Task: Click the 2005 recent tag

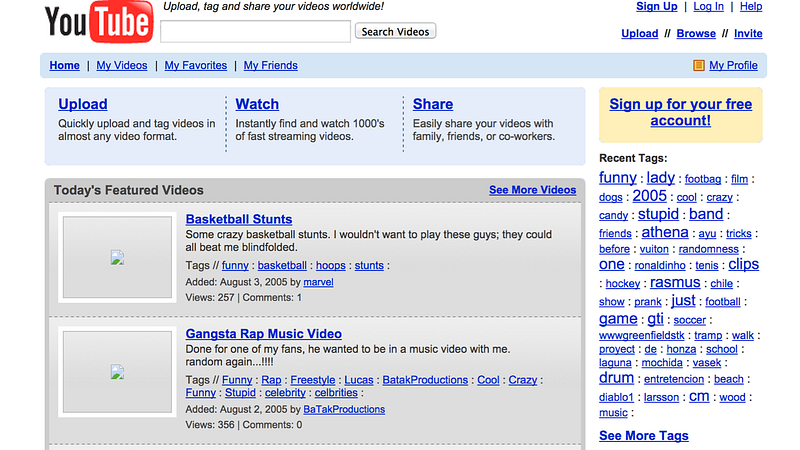Action: [649, 196]
